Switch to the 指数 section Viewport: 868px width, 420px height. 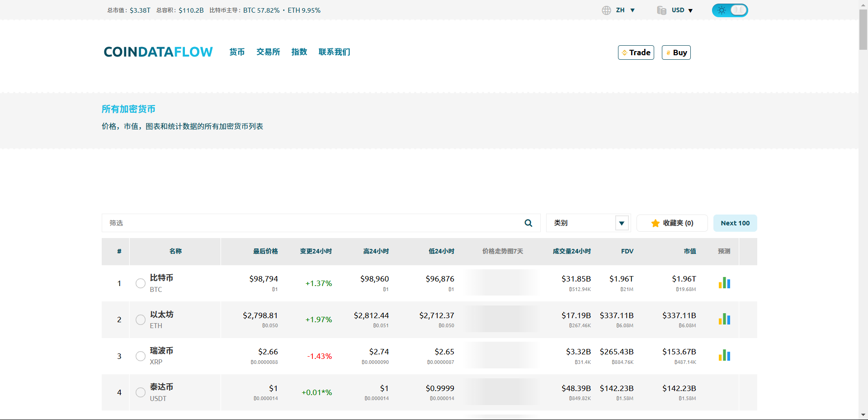[x=299, y=52]
